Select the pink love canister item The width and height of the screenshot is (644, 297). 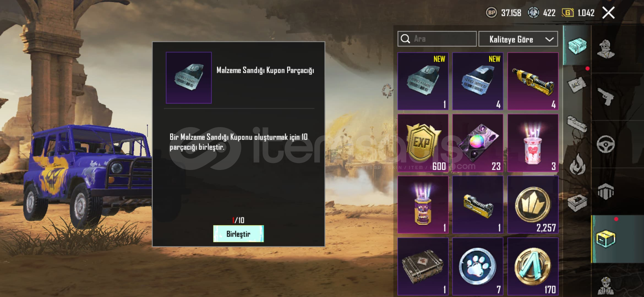click(x=533, y=143)
